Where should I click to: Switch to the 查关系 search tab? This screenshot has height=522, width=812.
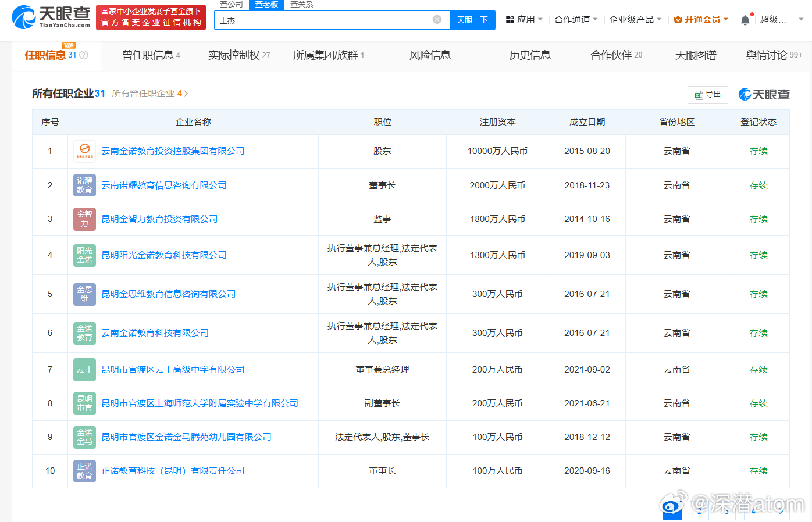(x=301, y=5)
